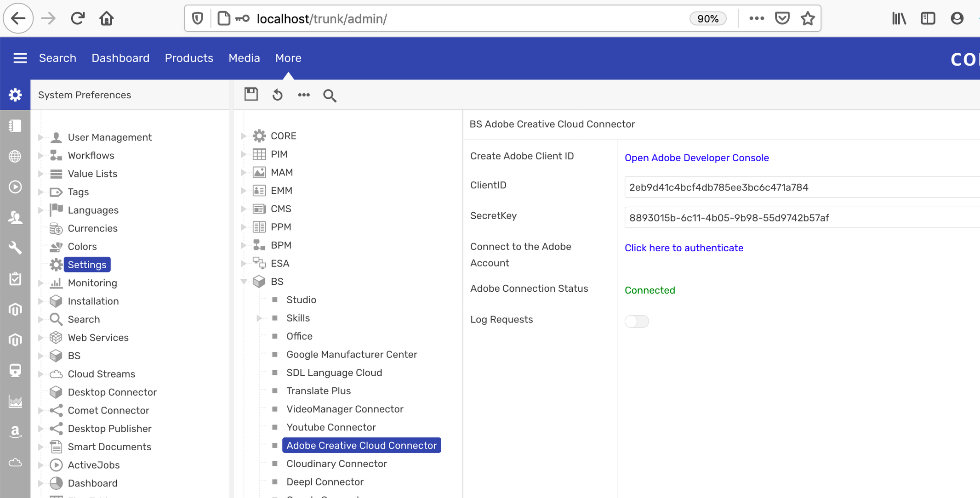
Task: Click the wrench tools sidebar icon
Action: [15, 248]
